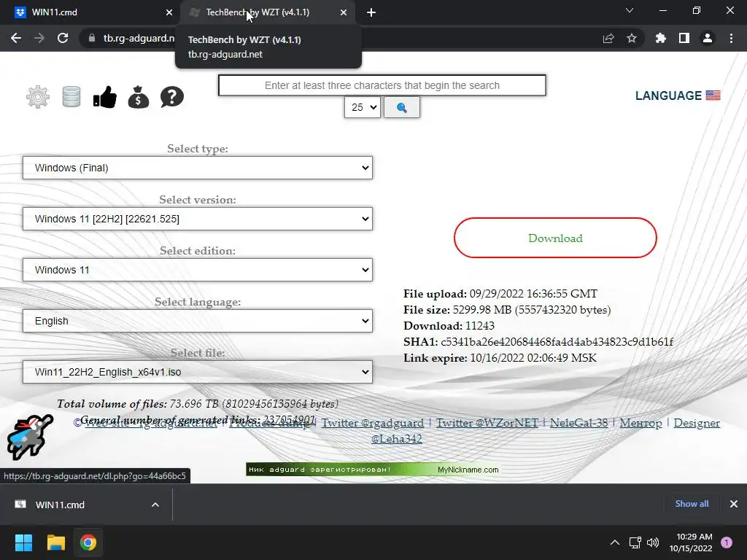Go back with the browser back arrow
The image size is (747, 560).
coord(16,38)
